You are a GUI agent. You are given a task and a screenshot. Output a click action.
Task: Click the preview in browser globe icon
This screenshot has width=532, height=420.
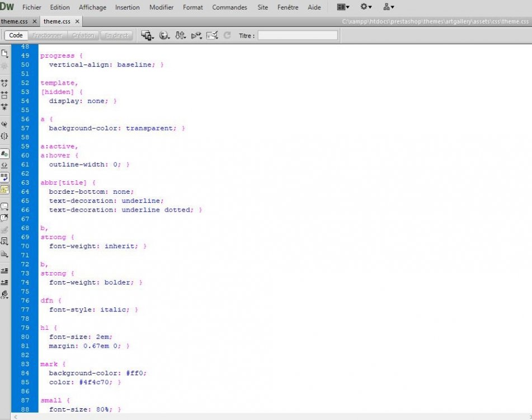[164, 35]
